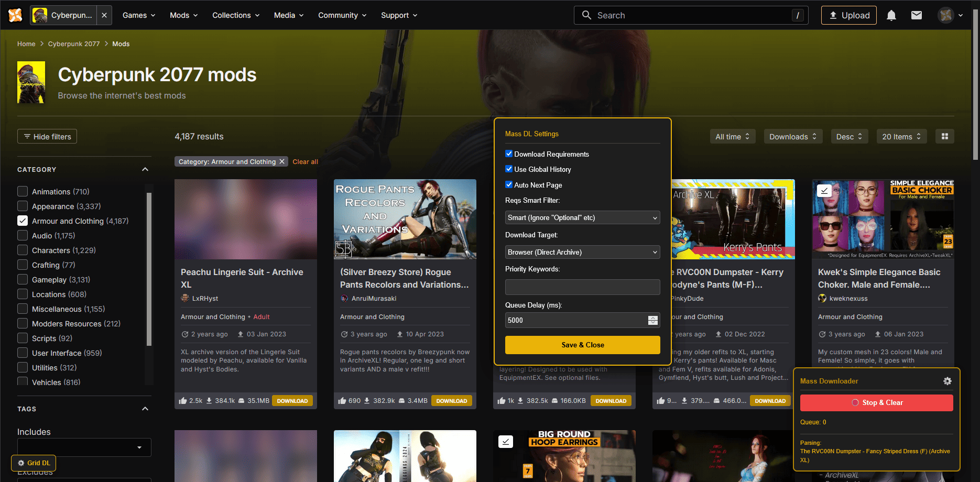
Task: Uncheck Use Global History option
Action: click(509, 169)
